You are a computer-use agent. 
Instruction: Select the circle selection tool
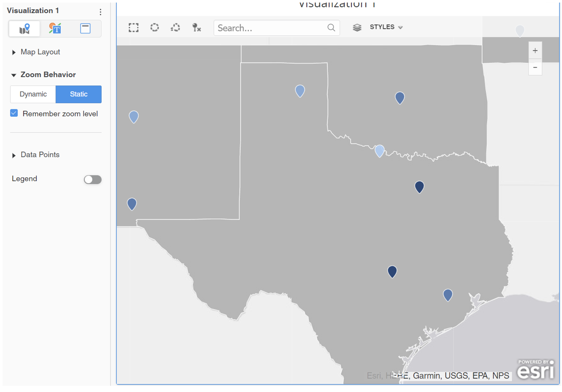(x=154, y=27)
